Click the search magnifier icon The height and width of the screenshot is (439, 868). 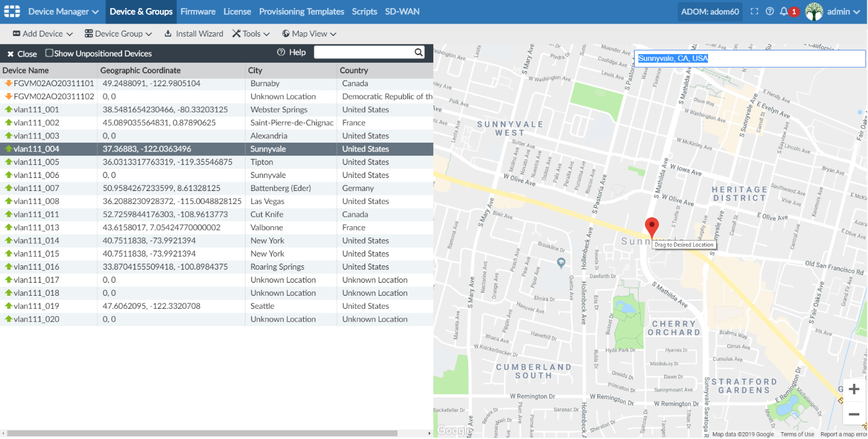pyautogui.click(x=418, y=53)
